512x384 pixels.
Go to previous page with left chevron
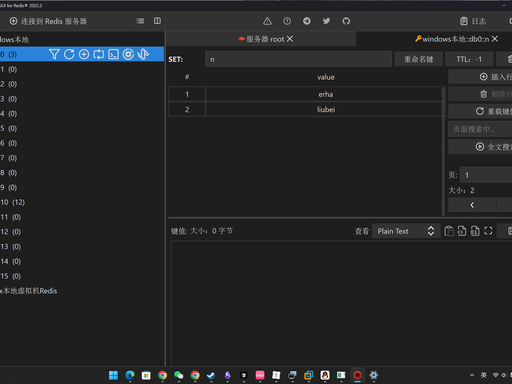[472, 205]
